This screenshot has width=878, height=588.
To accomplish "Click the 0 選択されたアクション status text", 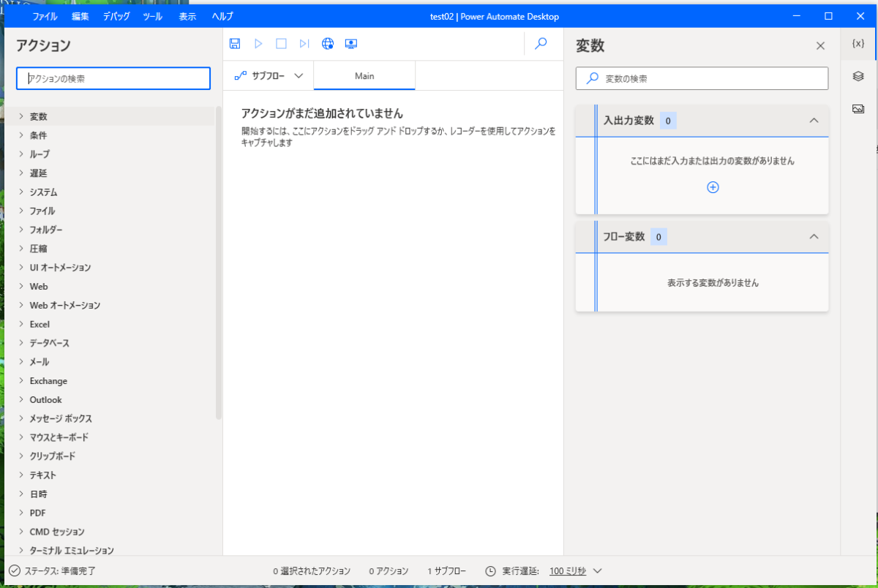I will click(x=312, y=571).
